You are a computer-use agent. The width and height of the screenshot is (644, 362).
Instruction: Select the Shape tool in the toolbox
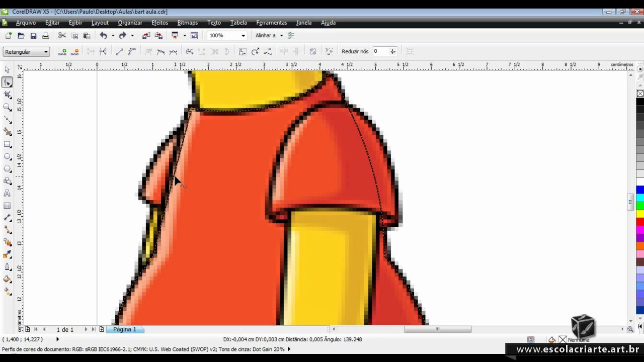pos(7,82)
